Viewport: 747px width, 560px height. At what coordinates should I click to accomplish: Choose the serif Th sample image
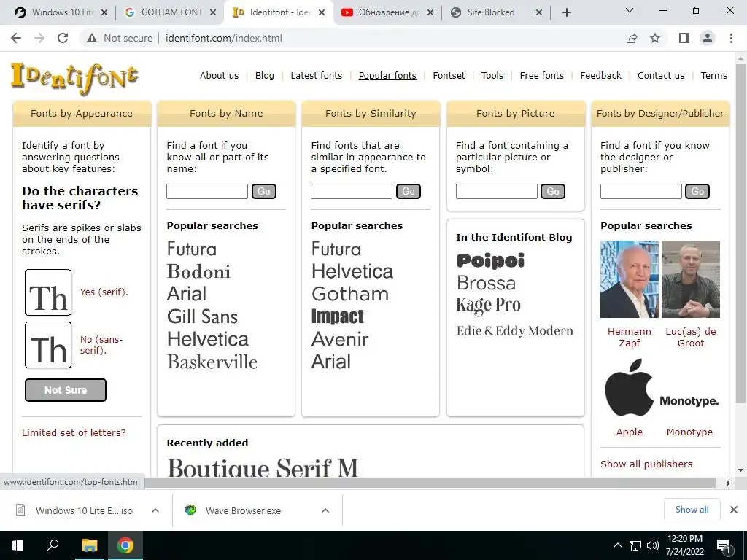48,292
